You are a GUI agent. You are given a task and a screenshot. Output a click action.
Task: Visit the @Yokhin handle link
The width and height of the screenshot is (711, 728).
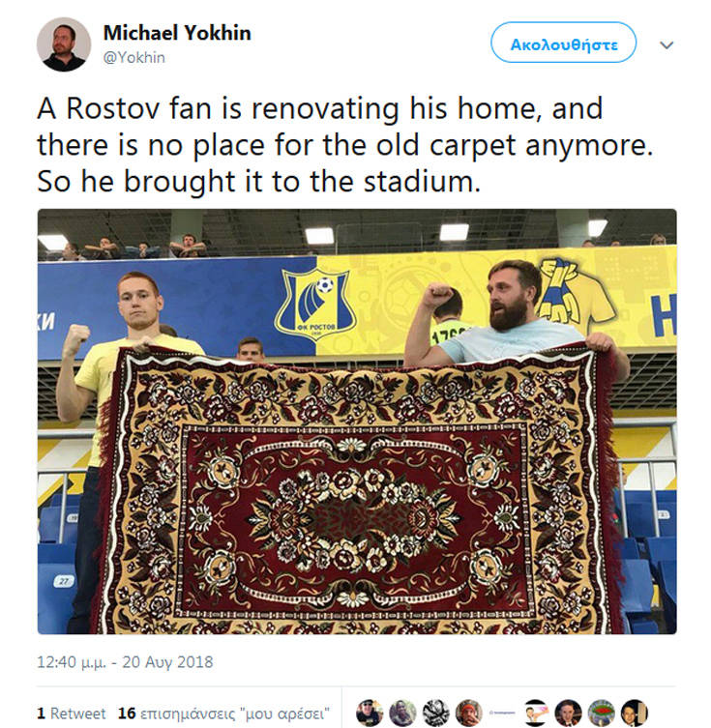pos(133,58)
